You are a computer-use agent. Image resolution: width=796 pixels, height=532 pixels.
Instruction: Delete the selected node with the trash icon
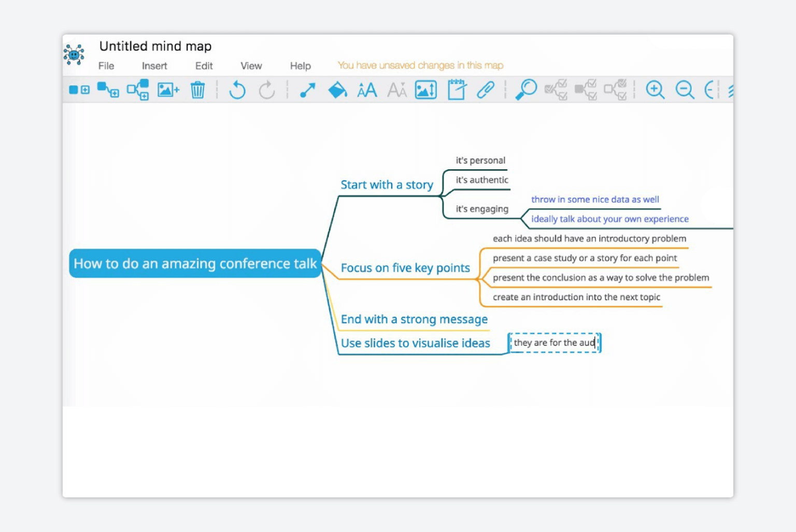pos(197,90)
